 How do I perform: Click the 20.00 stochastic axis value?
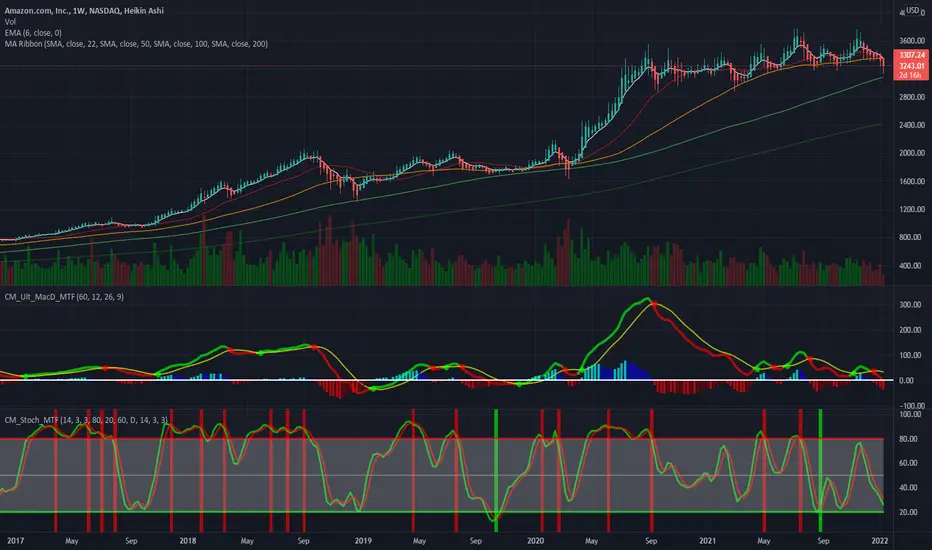pos(908,512)
